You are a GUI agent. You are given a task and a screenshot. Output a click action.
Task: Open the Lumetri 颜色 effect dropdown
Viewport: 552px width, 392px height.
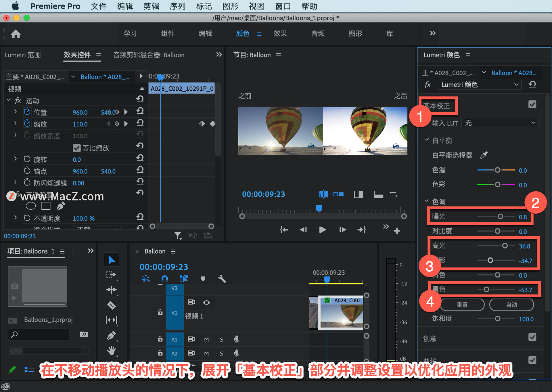pyautogui.click(x=480, y=85)
